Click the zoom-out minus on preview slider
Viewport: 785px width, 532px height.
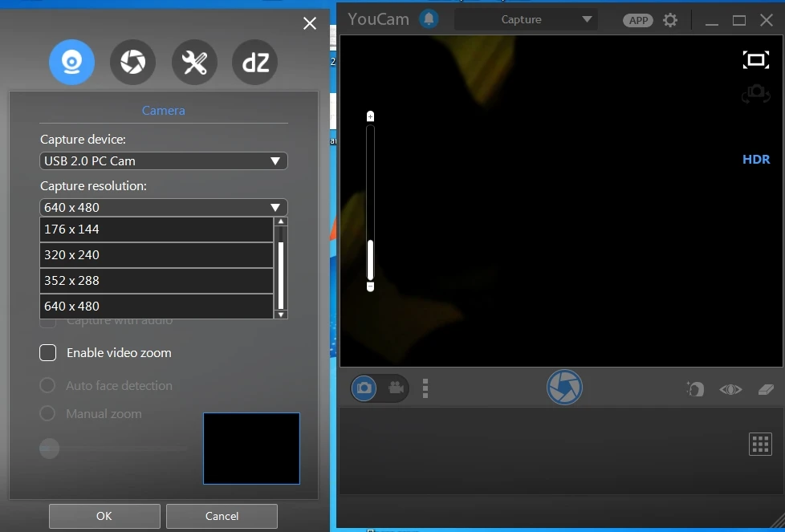click(371, 287)
